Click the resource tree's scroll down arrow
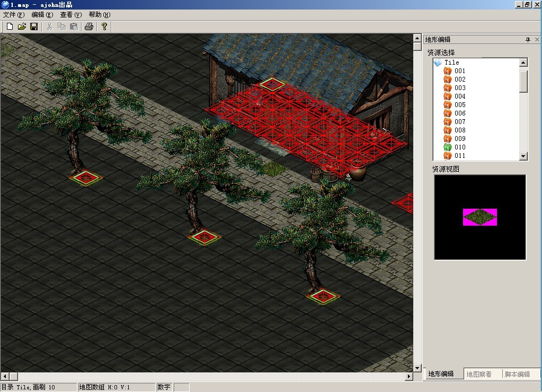 tap(523, 156)
